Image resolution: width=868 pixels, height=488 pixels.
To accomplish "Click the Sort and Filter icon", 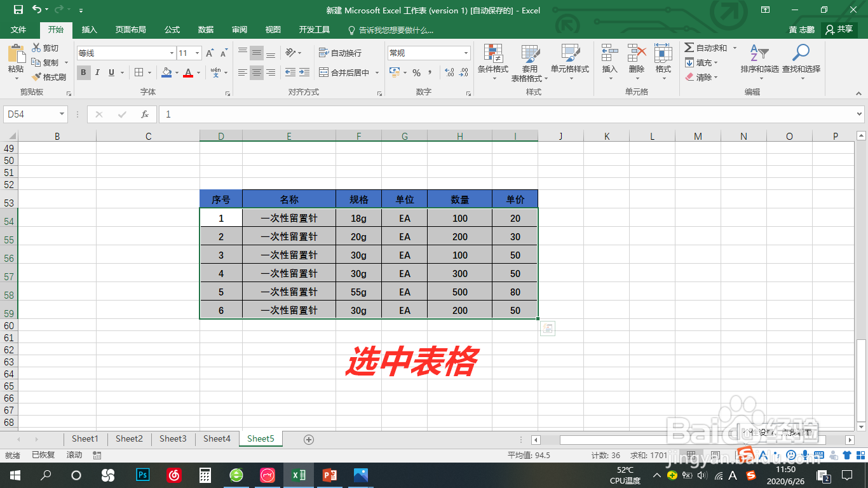I will [x=761, y=62].
